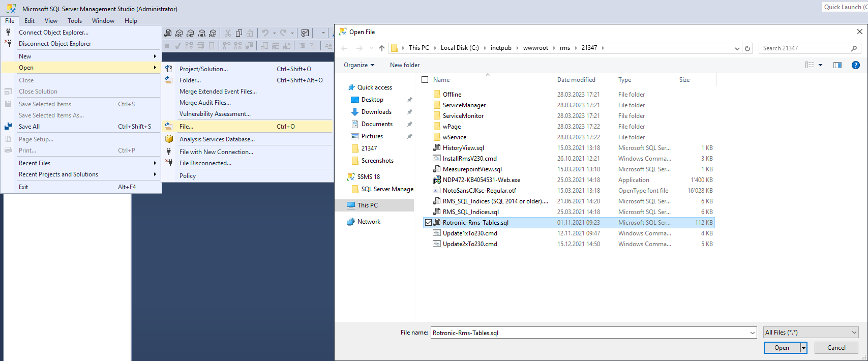Click the Disconnect Object Explorer icon
This screenshot has width=868, height=361.
pyautogui.click(x=8, y=43)
